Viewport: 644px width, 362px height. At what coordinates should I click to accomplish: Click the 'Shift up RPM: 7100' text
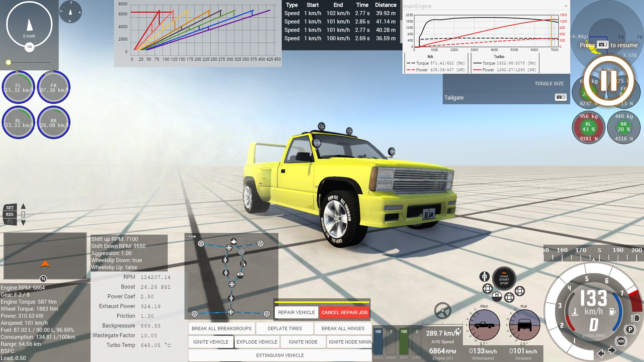tap(114, 239)
